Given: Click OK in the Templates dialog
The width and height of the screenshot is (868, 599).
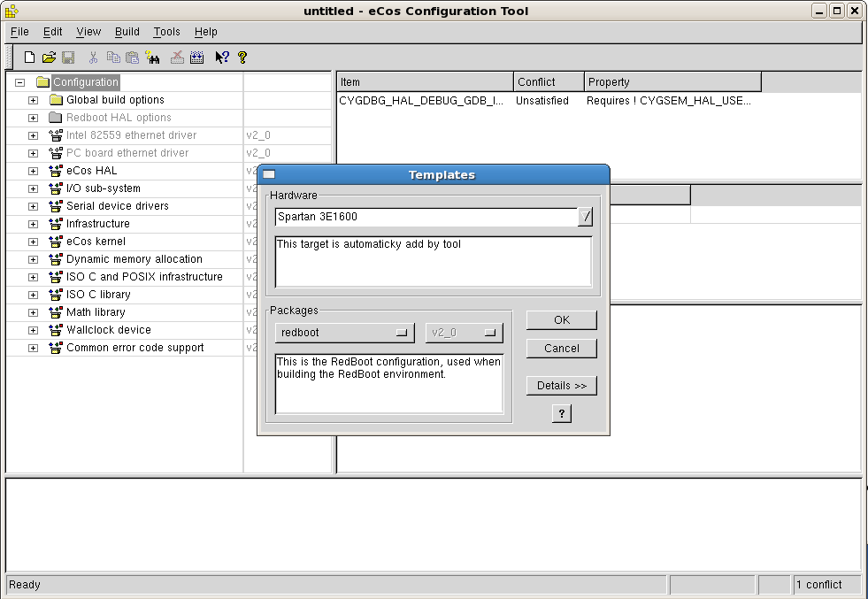Looking at the screenshot, I should [x=561, y=320].
